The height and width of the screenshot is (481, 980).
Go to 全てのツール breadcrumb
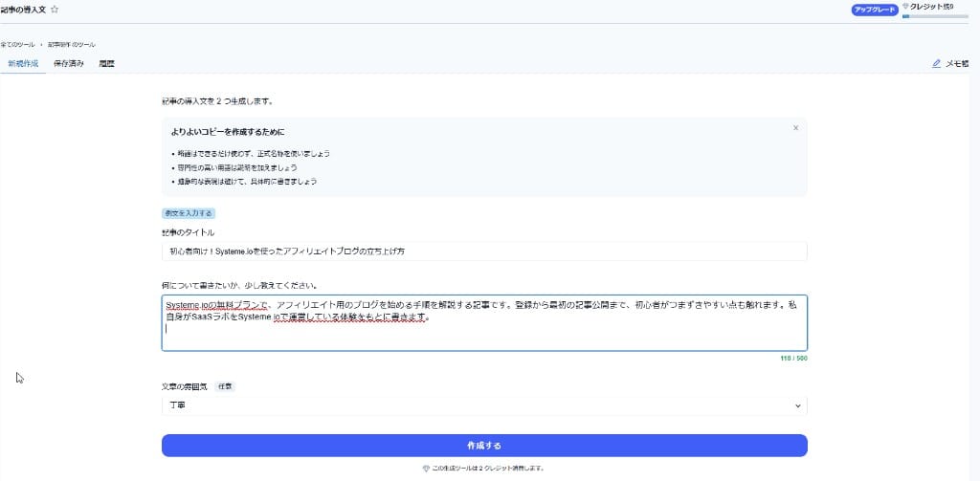17,45
